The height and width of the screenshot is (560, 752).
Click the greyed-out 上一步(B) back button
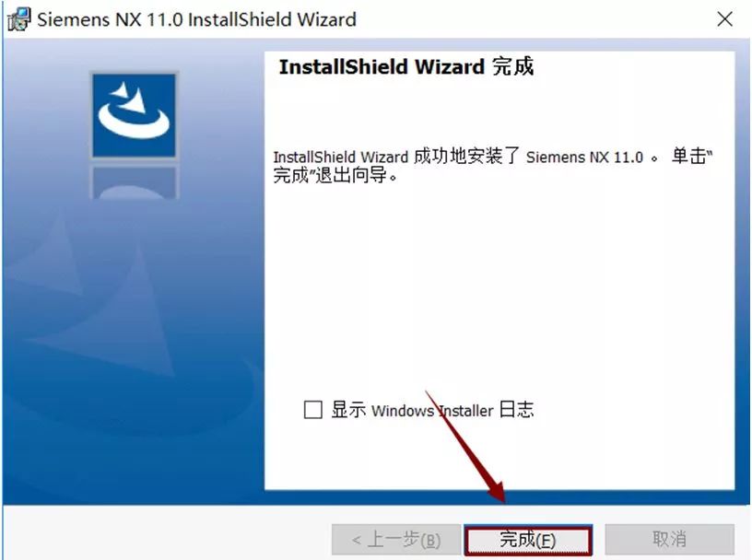click(x=396, y=540)
